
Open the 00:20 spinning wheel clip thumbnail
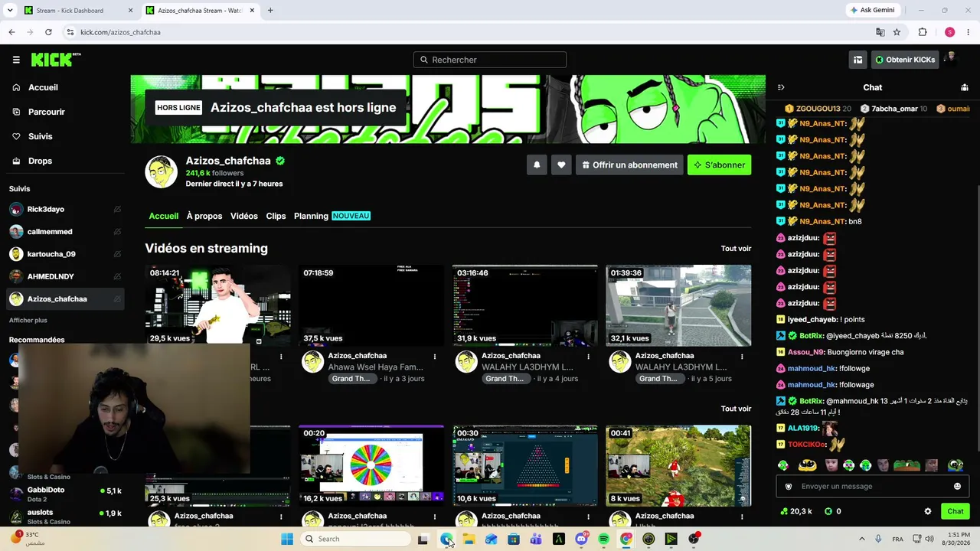[x=371, y=465]
